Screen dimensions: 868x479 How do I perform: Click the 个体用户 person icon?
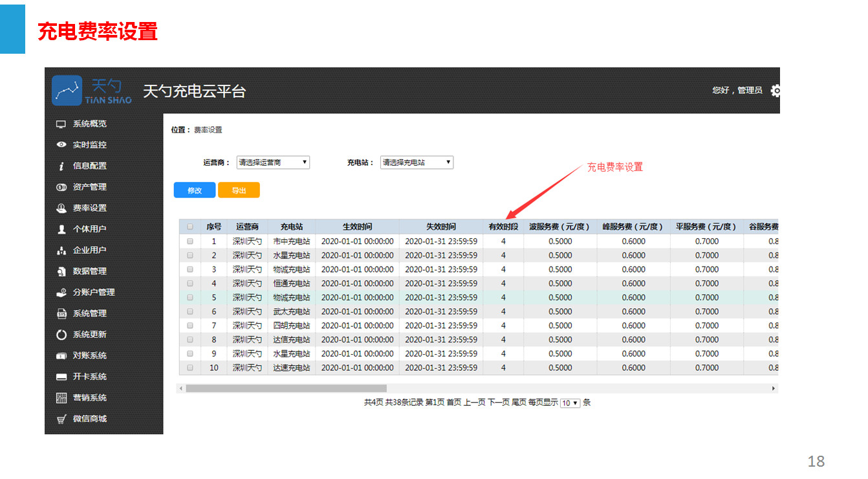click(x=61, y=229)
